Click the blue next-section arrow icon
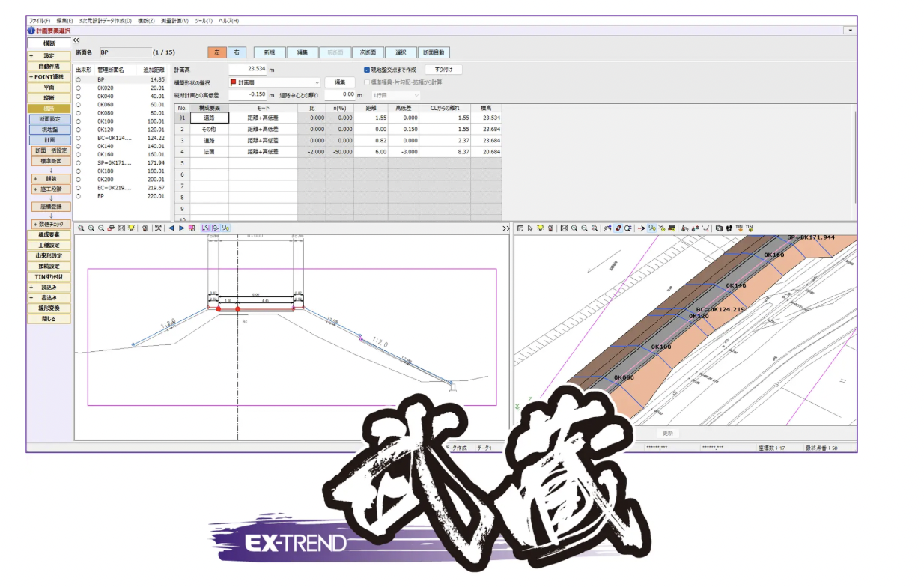The width and height of the screenshot is (924, 587). [181, 228]
